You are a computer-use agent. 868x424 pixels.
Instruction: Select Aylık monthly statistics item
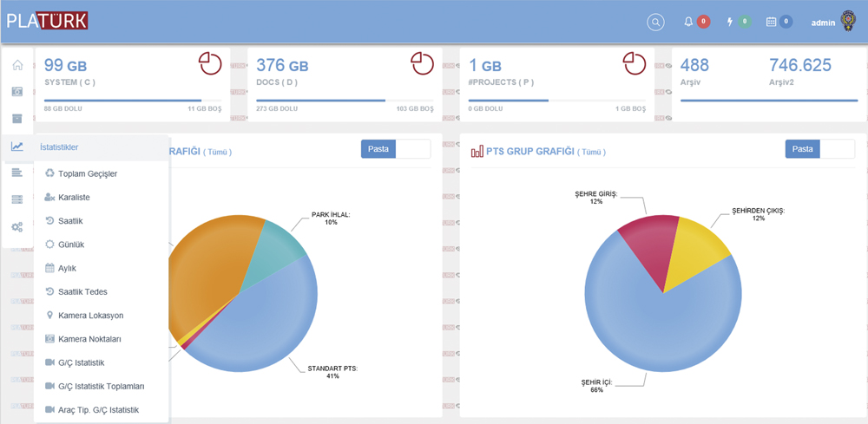[67, 269]
